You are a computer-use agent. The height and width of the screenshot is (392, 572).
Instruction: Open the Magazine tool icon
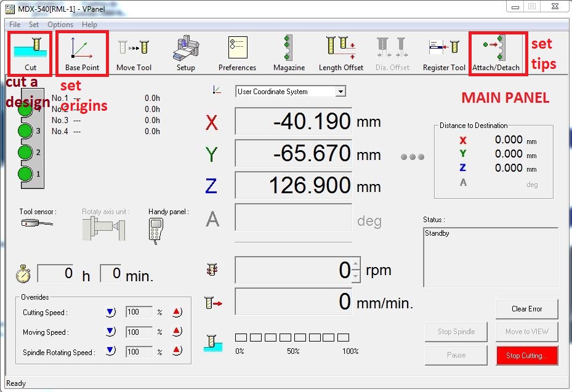(x=289, y=54)
